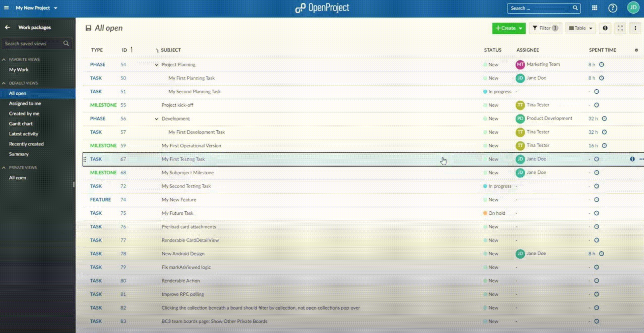The height and width of the screenshot is (333, 644).
Task: Open the Gantt chart view
Action: pos(21,124)
